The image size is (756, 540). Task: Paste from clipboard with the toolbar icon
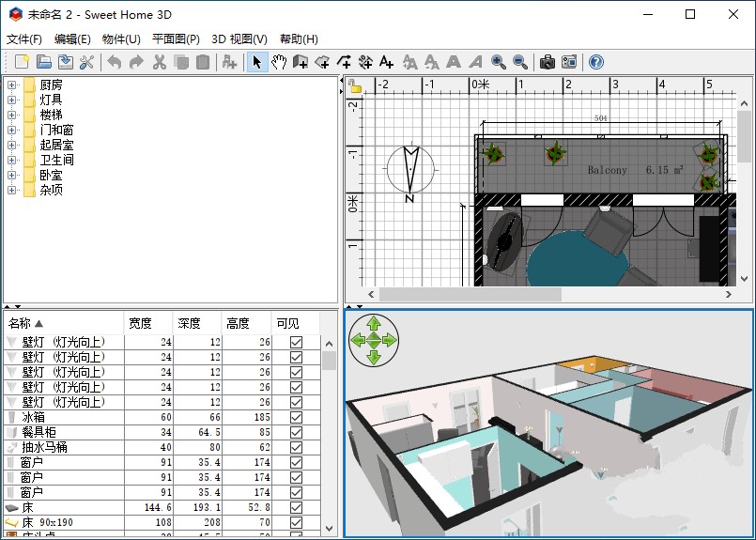coord(203,62)
